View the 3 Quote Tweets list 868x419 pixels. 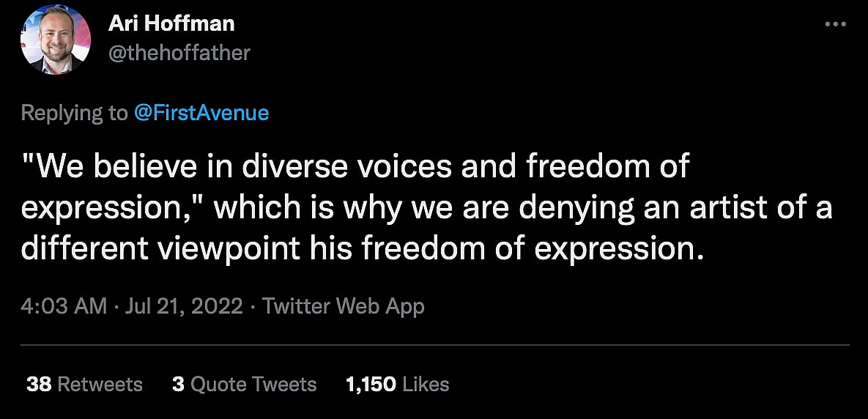(x=245, y=384)
